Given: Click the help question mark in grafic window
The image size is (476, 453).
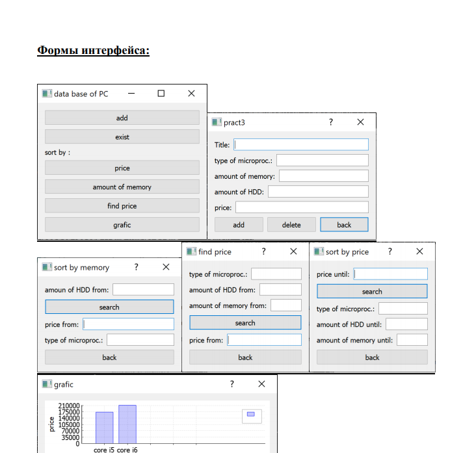Looking at the screenshot, I should (231, 384).
